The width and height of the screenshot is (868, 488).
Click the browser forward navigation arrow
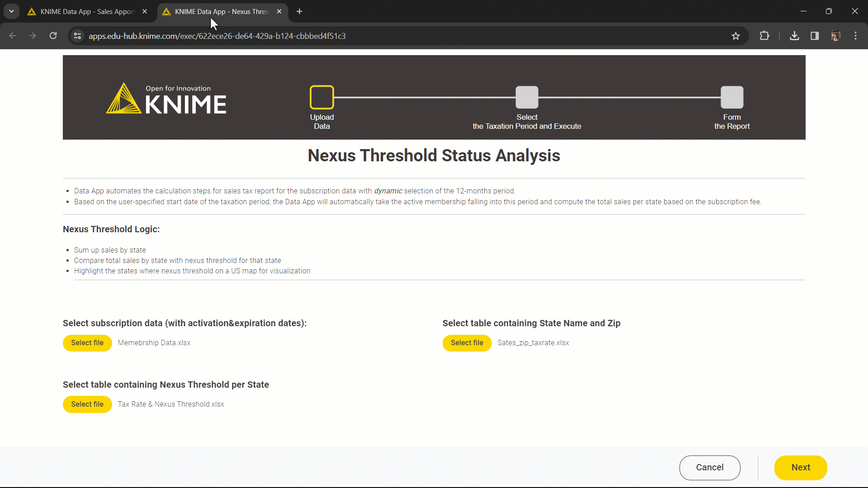click(x=33, y=36)
